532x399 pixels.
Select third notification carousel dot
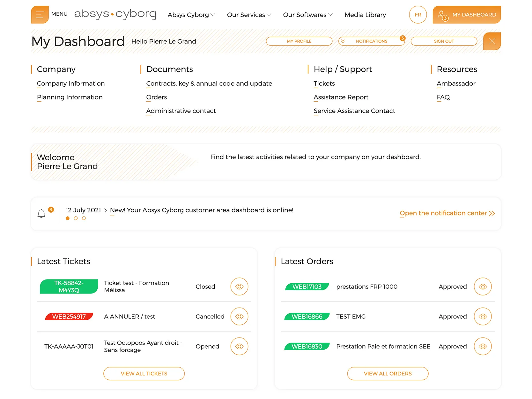tap(84, 218)
